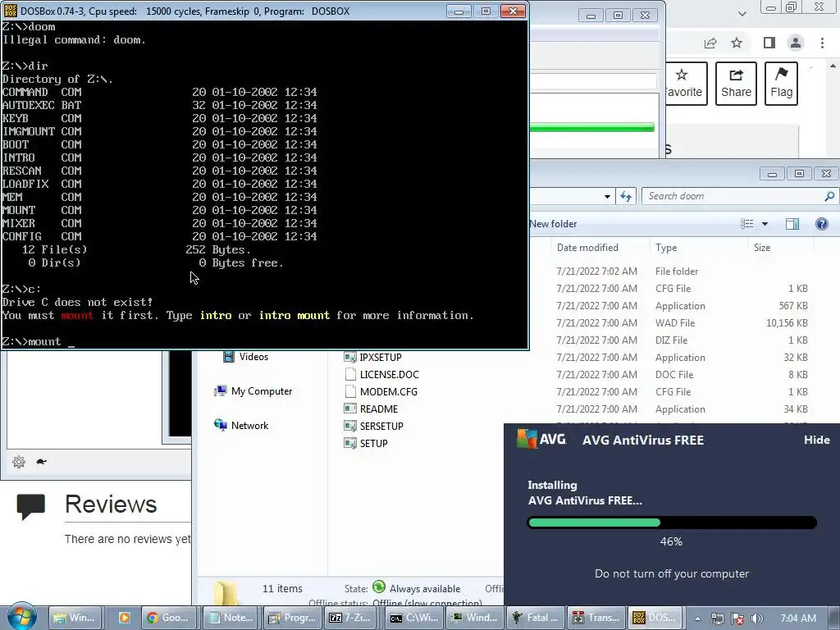Select My Computer in the navigation pane
Screen dimensions: 840x630
point(254,391)
